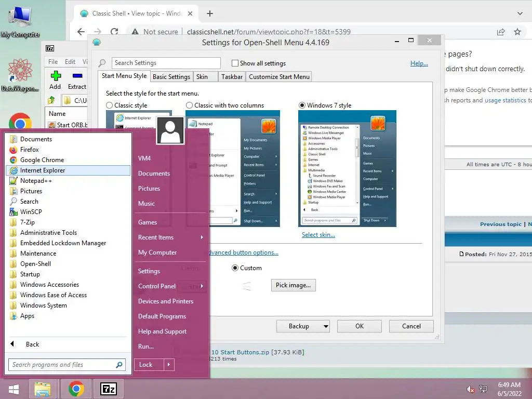This screenshot has width=532, height=399.
Task: Click the Windows 7 style preview image
Action: [347, 169]
